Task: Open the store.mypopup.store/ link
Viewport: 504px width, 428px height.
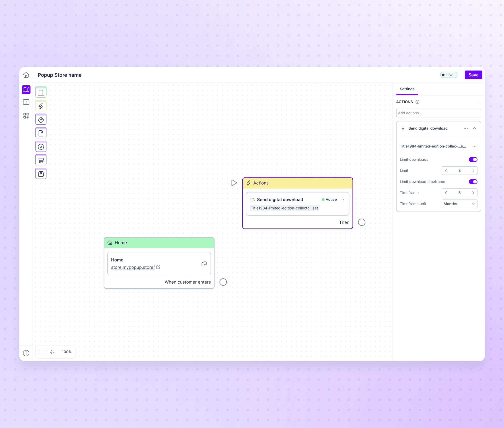Action: tap(133, 267)
